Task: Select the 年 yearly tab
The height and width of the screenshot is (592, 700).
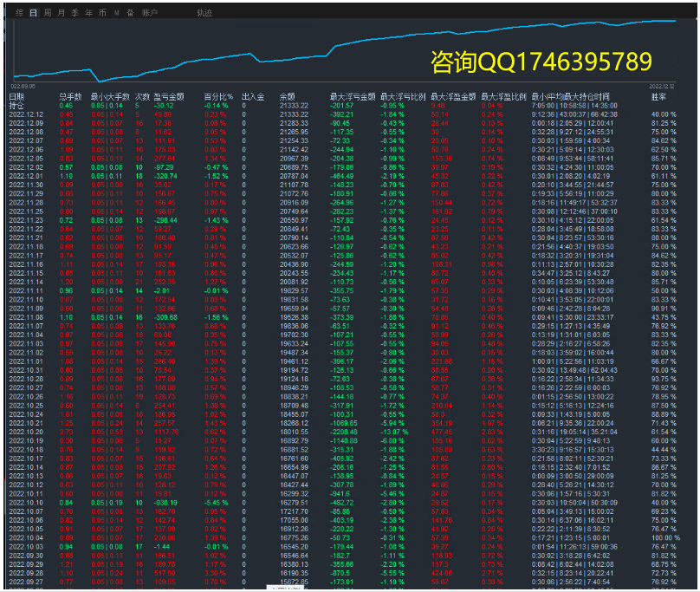Action: click(x=89, y=13)
